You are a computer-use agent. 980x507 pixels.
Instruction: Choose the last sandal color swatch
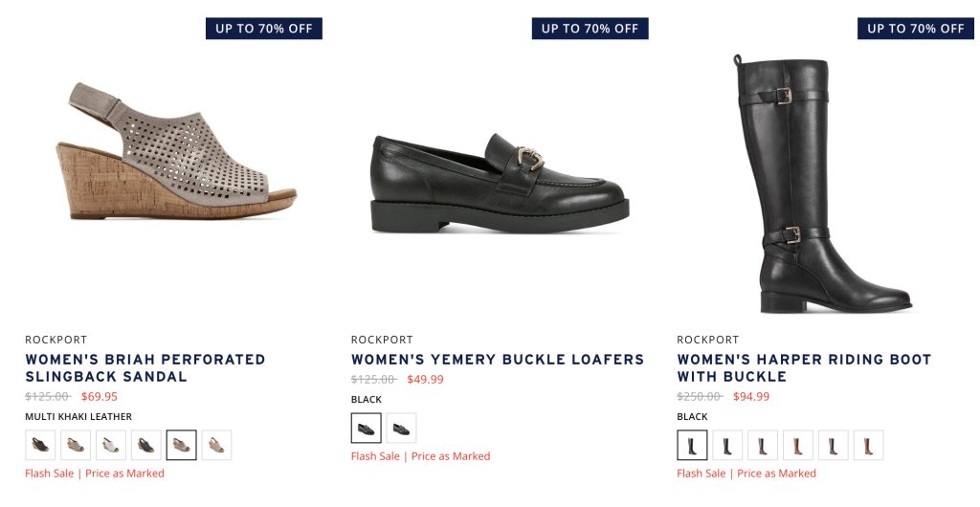[x=216, y=445]
